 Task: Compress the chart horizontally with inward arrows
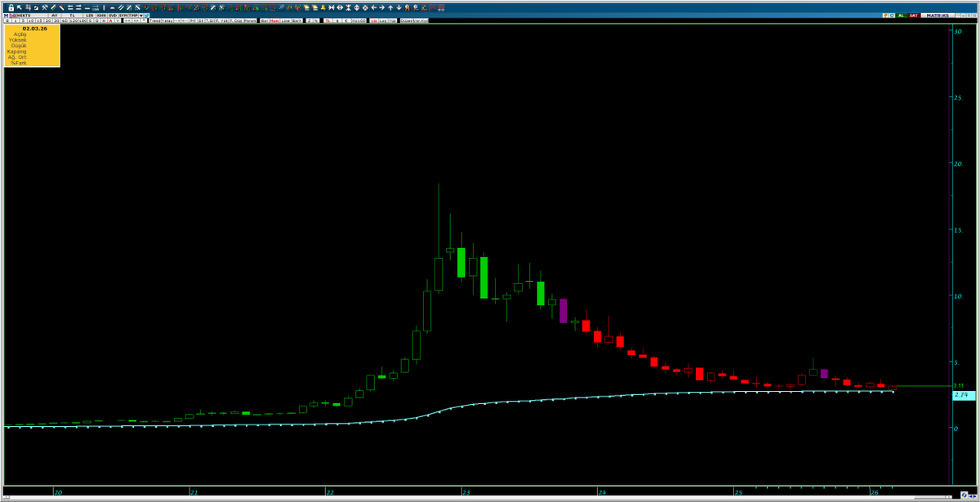[332, 8]
